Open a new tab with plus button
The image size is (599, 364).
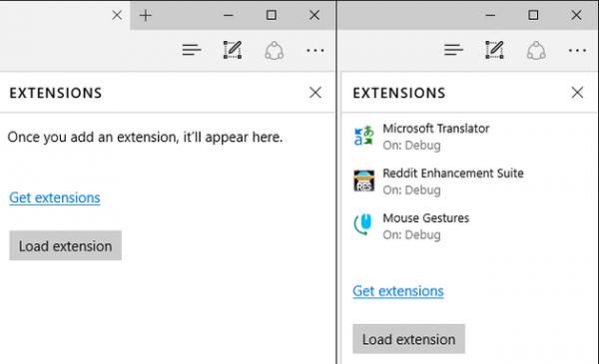tap(146, 15)
